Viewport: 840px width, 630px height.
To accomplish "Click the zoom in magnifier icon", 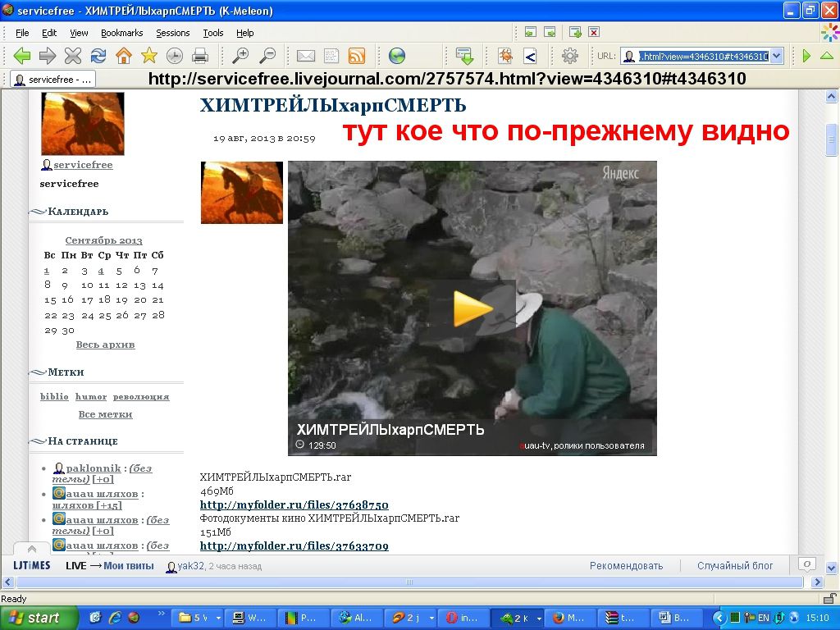I will 240,55.
